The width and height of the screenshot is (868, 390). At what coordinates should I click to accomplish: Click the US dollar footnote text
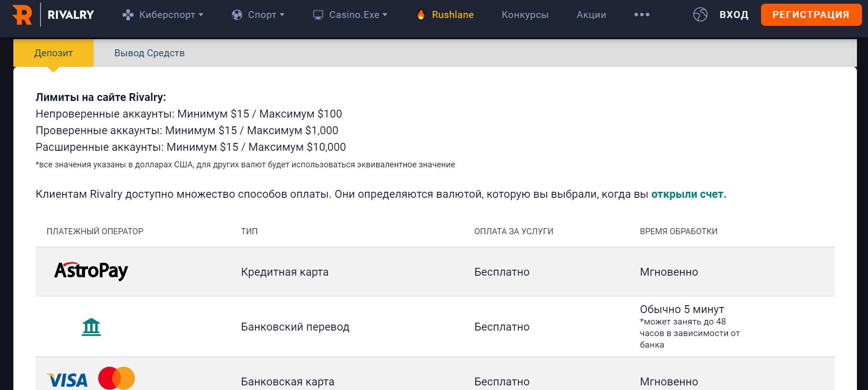click(245, 165)
